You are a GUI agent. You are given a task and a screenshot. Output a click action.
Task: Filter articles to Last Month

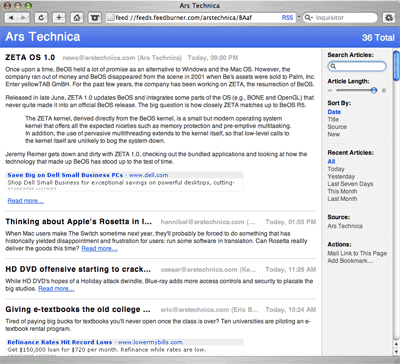342,199
